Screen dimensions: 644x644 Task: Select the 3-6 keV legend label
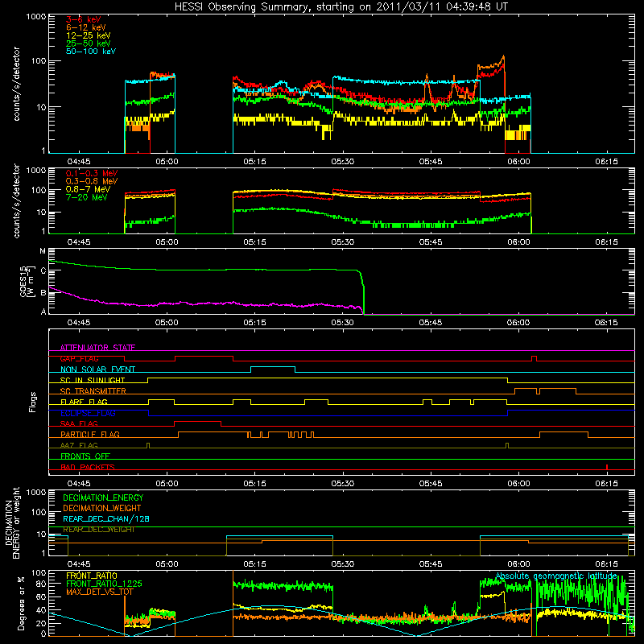(83, 19)
